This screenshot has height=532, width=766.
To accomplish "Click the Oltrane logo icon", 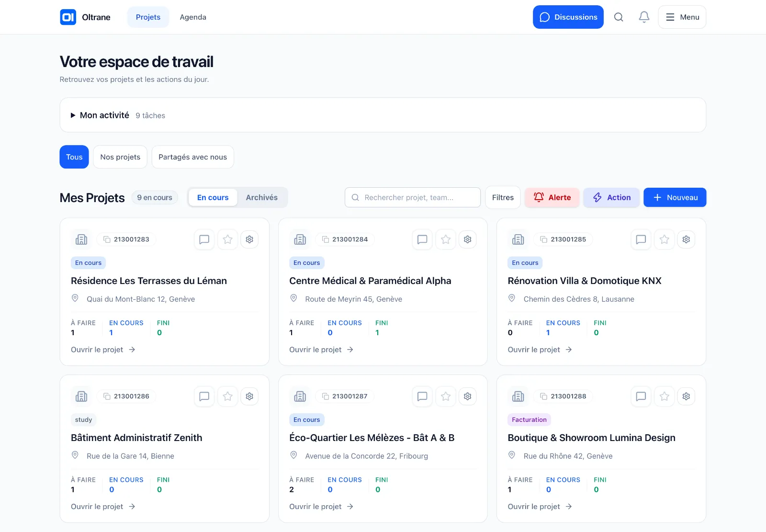I will coord(68,17).
